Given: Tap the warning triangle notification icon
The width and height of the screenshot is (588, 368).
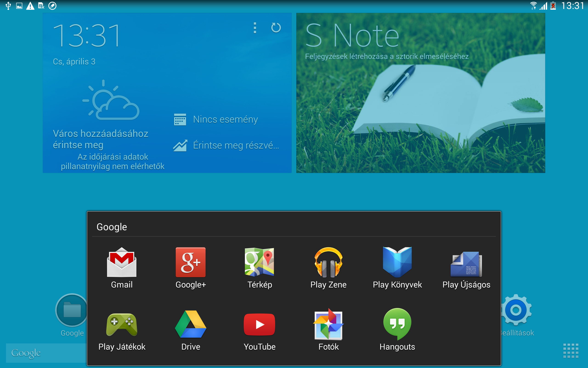Looking at the screenshot, I should (x=30, y=6).
